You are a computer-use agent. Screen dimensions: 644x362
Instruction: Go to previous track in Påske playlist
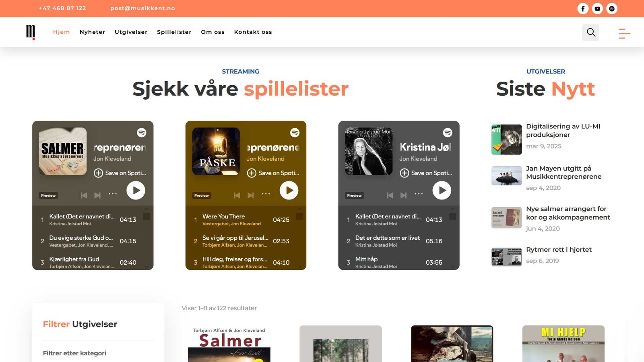click(237, 195)
